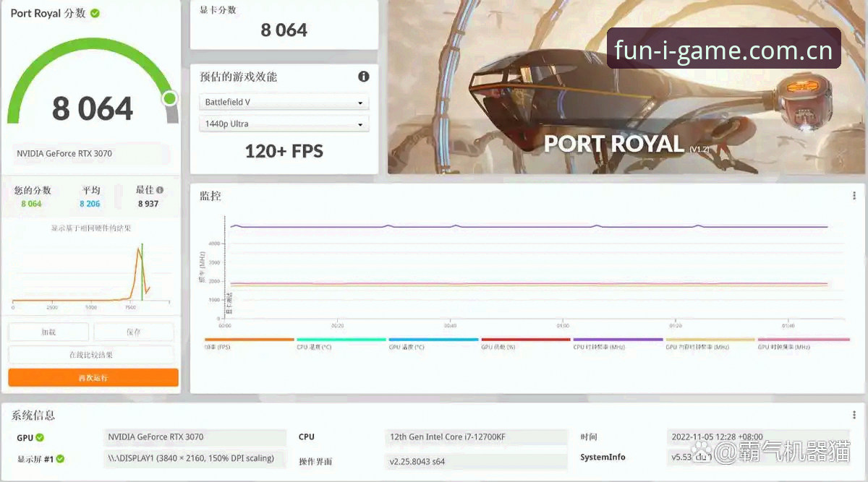Click the 120+ FPS estimate text
The height and width of the screenshot is (482, 868).
284,151
